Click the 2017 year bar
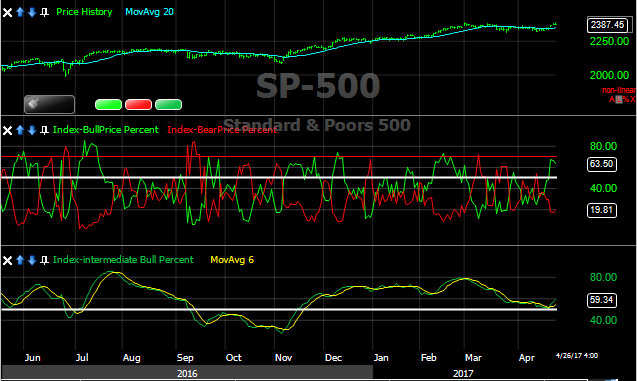Screen dimensions: 637x381 (463, 373)
